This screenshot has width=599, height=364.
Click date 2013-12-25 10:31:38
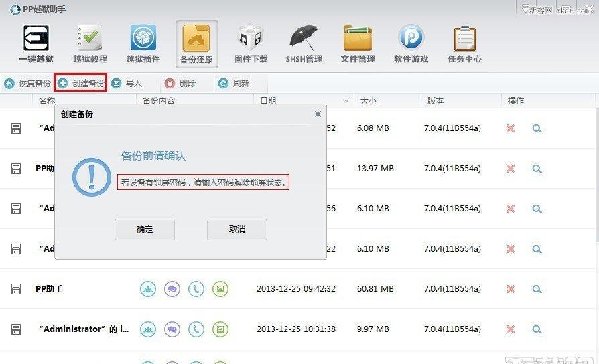pyautogui.click(x=296, y=329)
